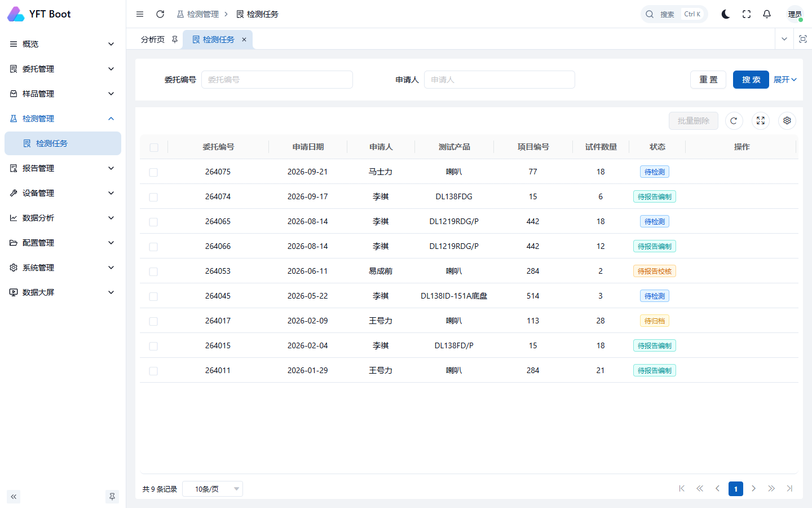Select checkbox for row 264017

(153, 321)
